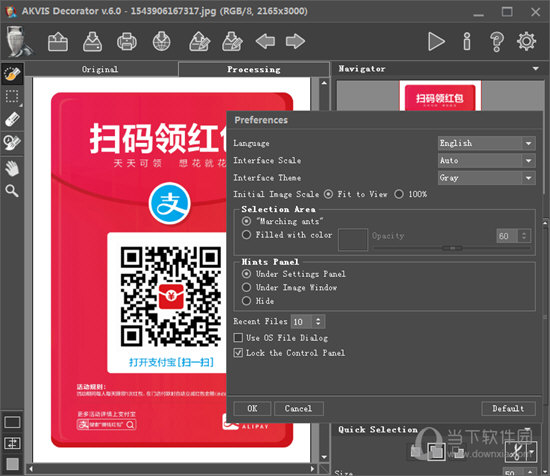The image size is (550, 476).
Task: Click the gray square icon at toolbar bottom
Action: tap(12, 464)
